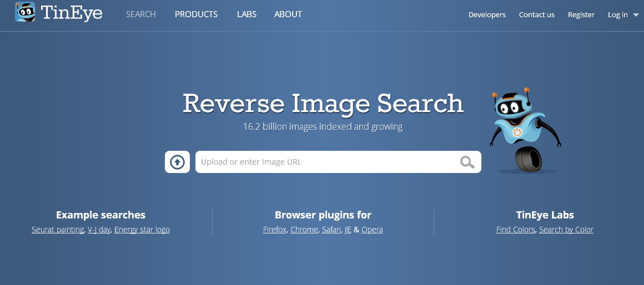Screen dimensions: 644x285
Task: Click the TinEye Labs heading
Action: coord(545,215)
